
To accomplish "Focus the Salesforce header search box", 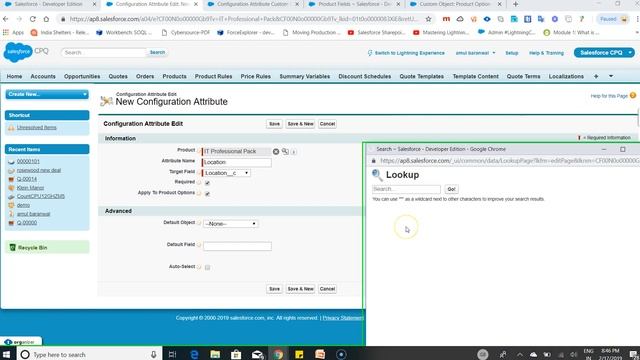I will [x=103, y=52].
